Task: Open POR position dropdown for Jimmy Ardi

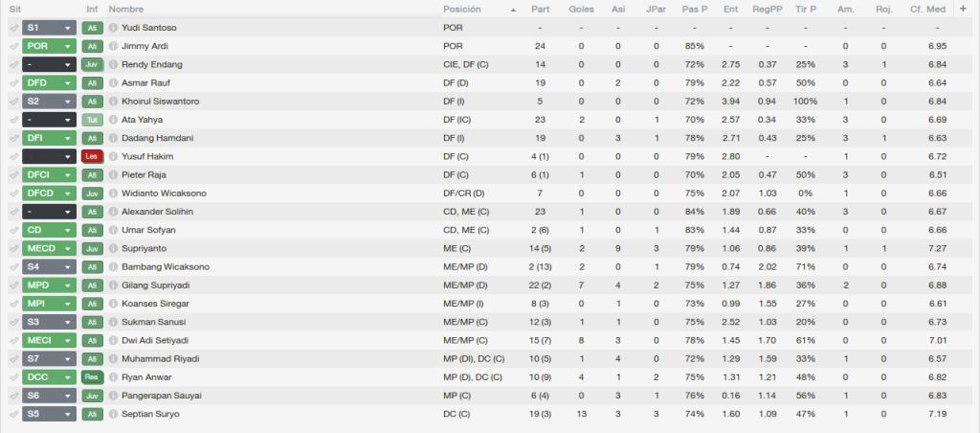Action: (x=50, y=46)
